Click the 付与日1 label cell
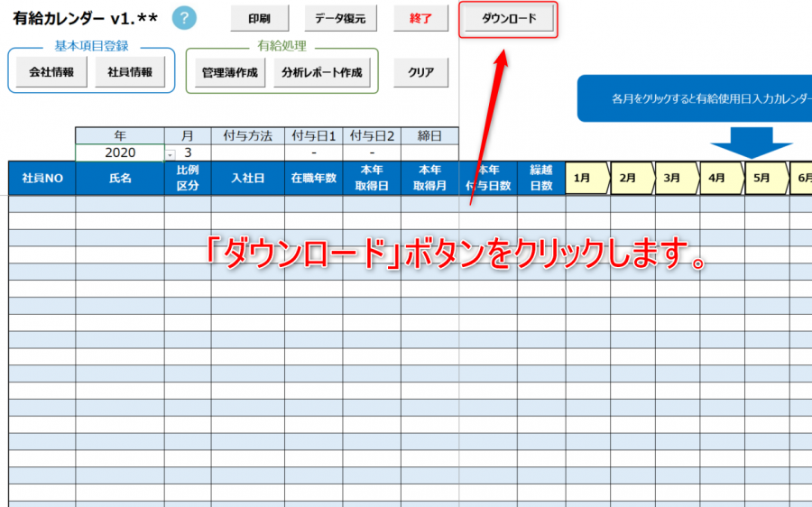This screenshot has height=507, width=812. pyautogui.click(x=313, y=135)
